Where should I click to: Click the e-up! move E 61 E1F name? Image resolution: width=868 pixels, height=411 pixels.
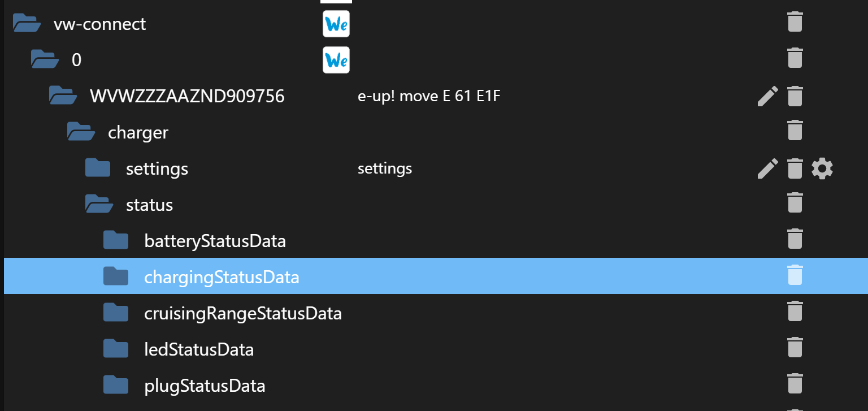point(429,96)
